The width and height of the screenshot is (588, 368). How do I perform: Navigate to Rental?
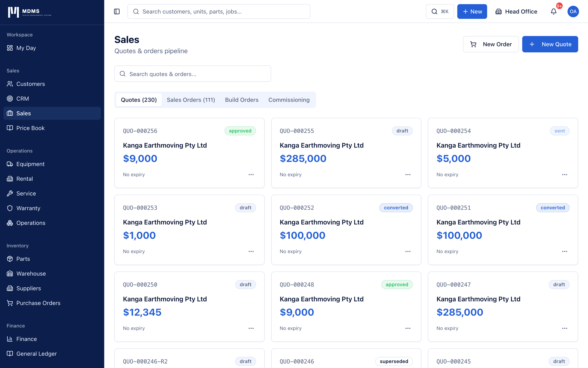pos(52,179)
